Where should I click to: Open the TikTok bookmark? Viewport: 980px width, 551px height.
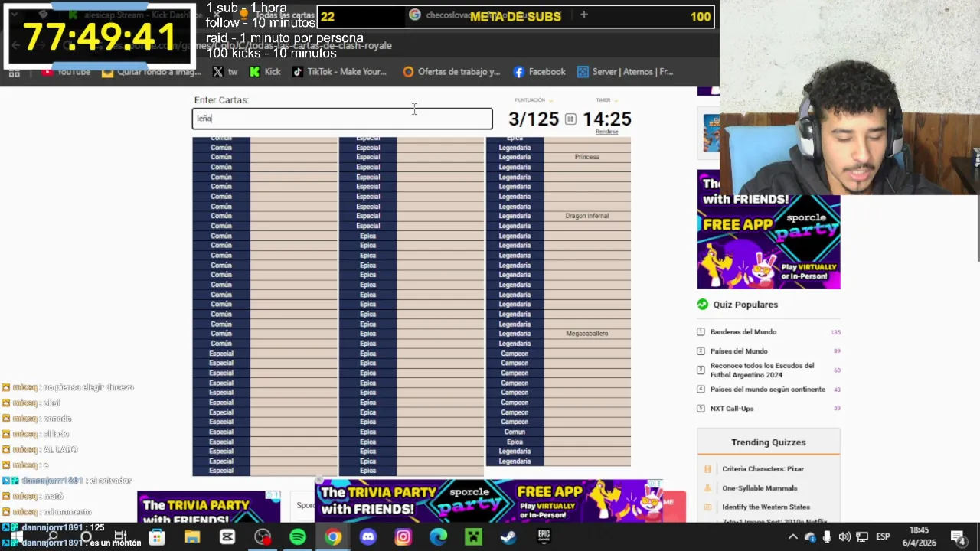coord(340,72)
